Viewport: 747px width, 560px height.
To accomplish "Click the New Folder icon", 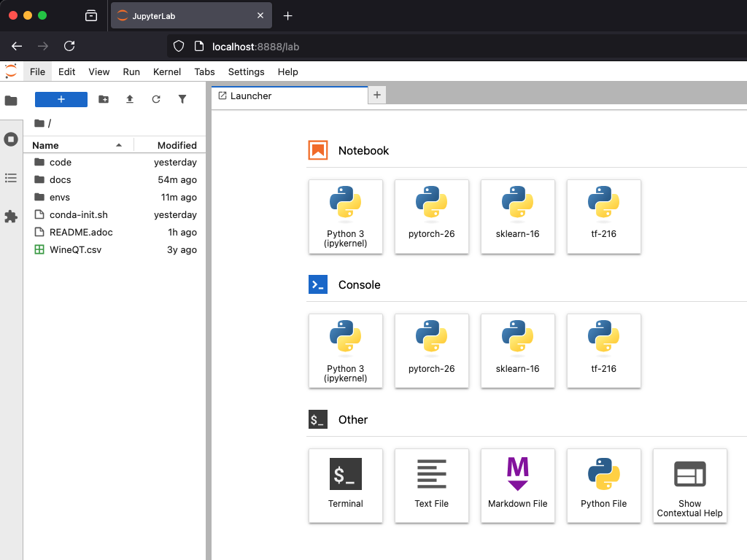I will point(104,99).
